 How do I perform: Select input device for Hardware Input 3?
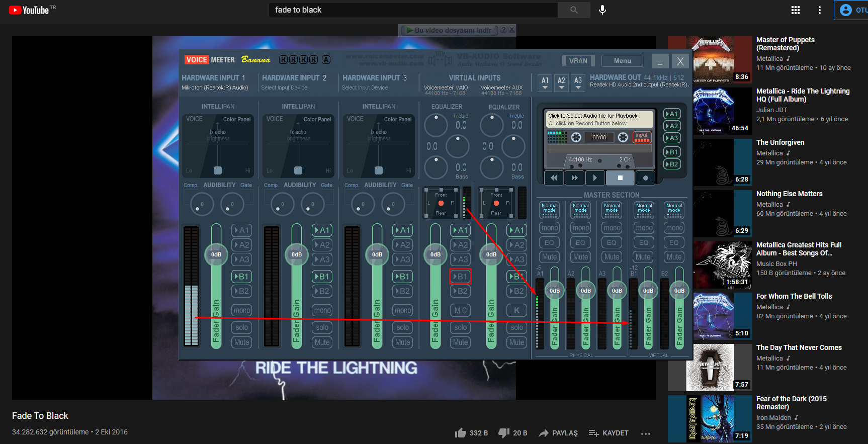[365, 87]
